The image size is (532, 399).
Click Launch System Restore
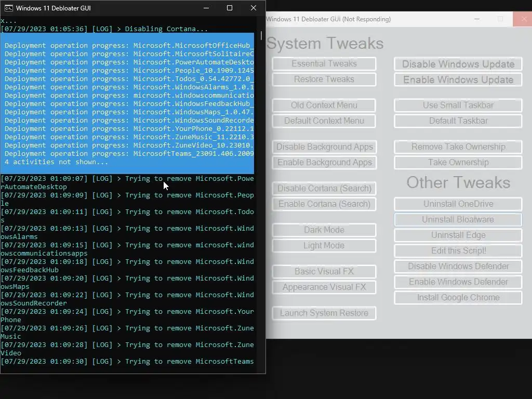pyautogui.click(x=324, y=313)
